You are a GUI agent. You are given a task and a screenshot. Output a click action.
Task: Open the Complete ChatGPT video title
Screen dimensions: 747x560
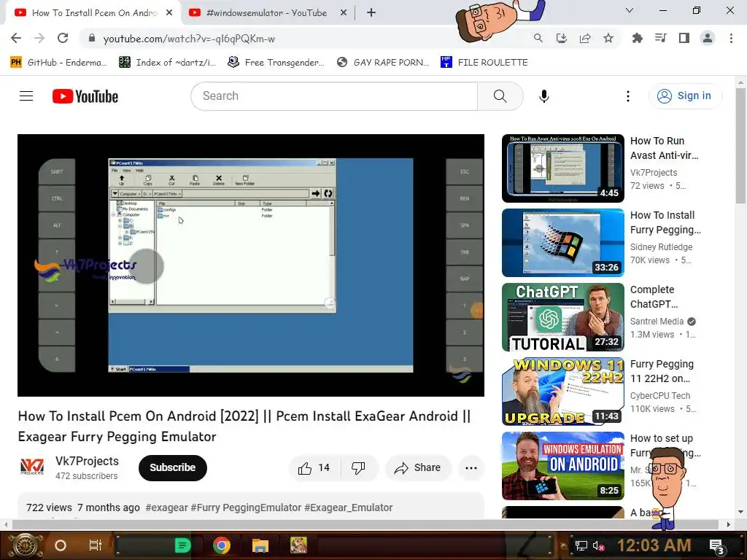pyautogui.click(x=654, y=297)
